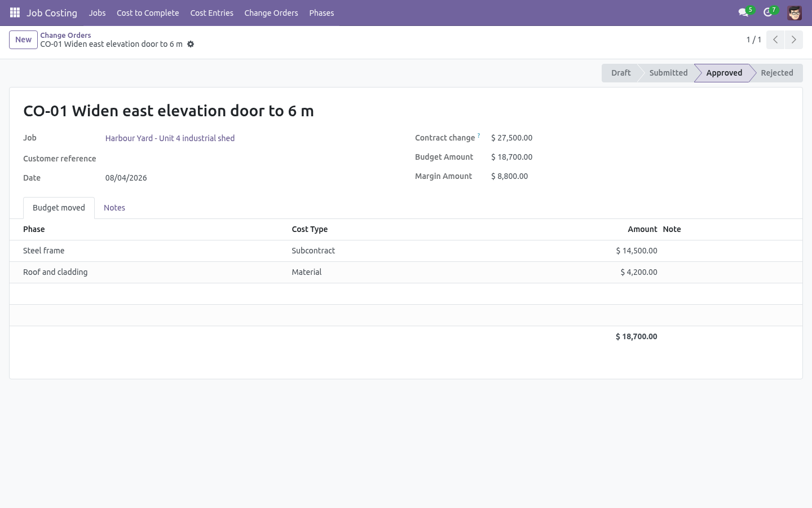Viewport: 812px width, 508px height.
Task: Click the 1 / 1 pager counter
Action: (x=754, y=40)
